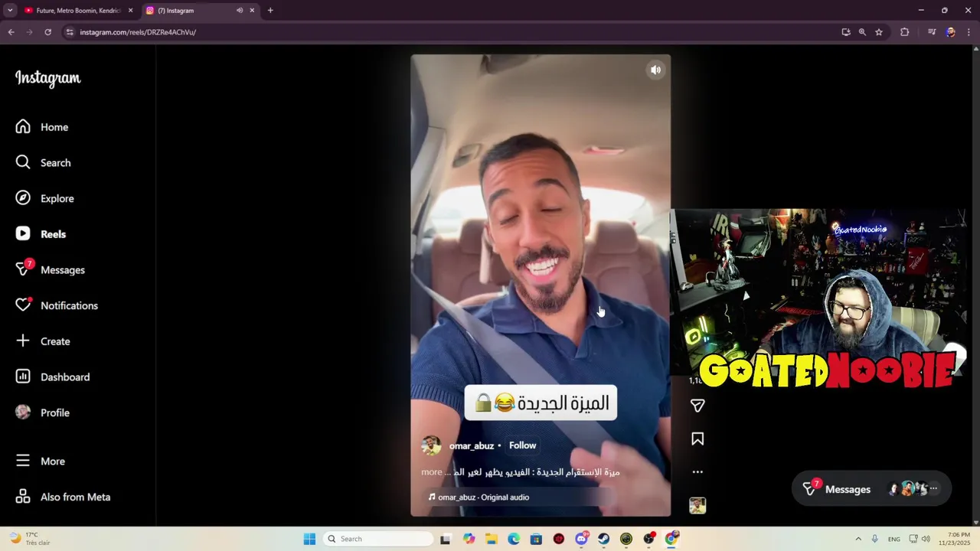Open the 17°C weather widget
Screen dimensions: 980x551
click(29, 539)
